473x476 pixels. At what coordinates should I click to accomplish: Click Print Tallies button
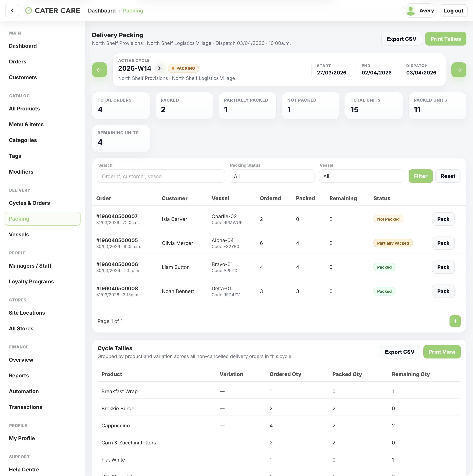446,39
